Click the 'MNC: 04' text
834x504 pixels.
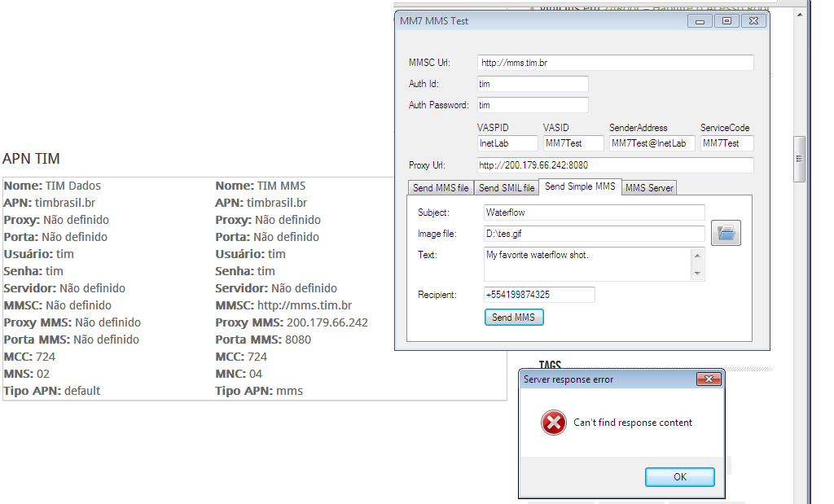coord(239,374)
